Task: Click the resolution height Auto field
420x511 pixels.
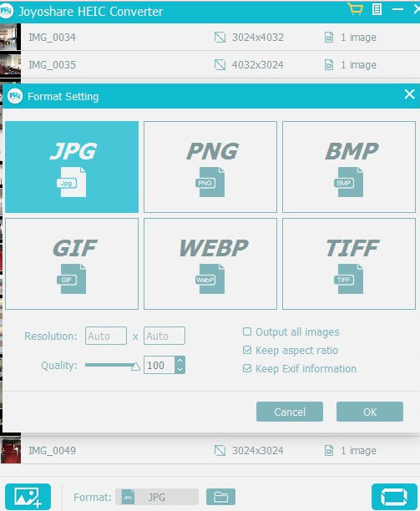Action: point(164,336)
